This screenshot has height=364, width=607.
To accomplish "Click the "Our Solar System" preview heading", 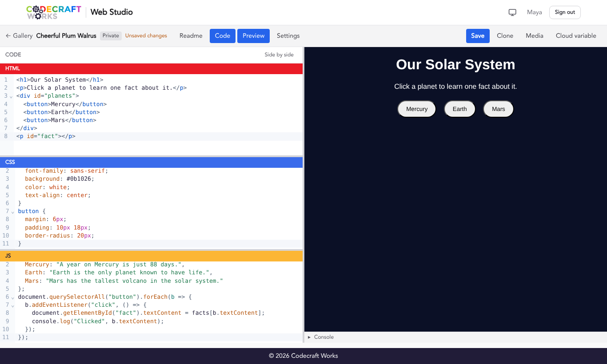I will (x=455, y=65).
